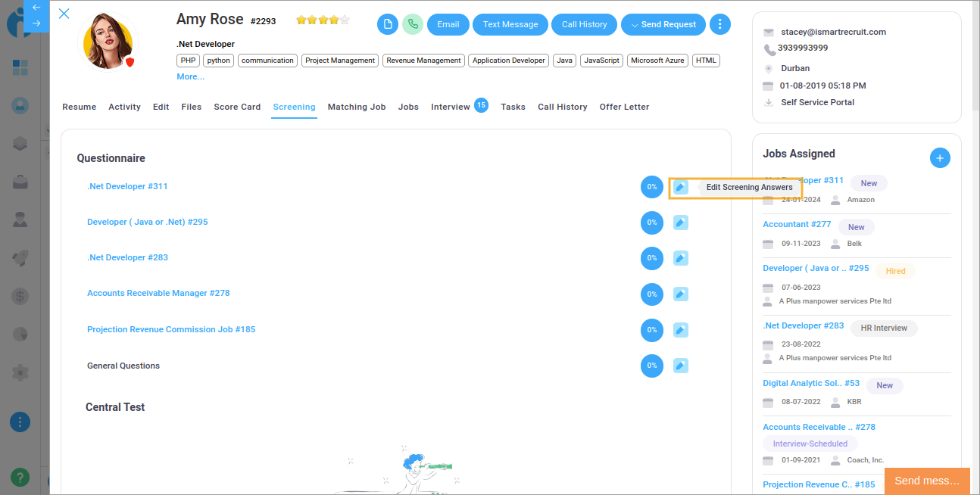Click the resume document icon button
Viewport: 980px width, 495px height.
pos(388,24)
